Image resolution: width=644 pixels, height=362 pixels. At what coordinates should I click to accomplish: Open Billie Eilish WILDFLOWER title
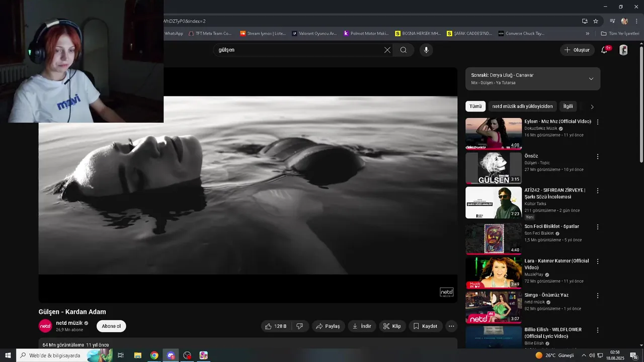pyautogui.click(x=553, y=333)
